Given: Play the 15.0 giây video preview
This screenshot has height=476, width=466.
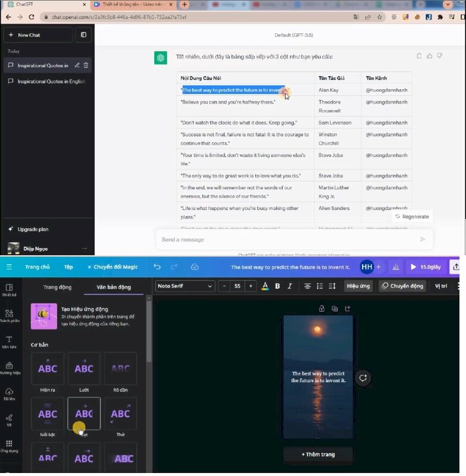Looking at the screenshot, I should (426, 267).
